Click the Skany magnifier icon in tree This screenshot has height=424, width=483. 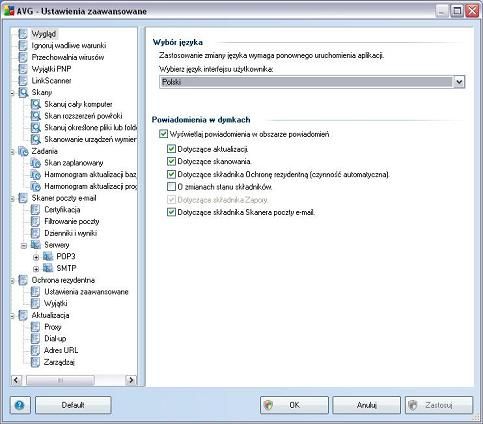(23, 92)
